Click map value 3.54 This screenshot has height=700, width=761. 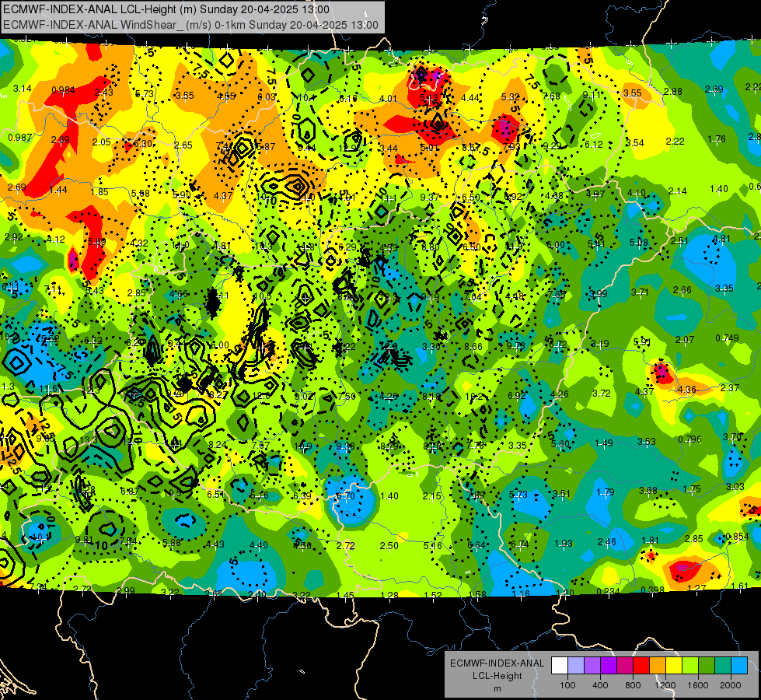pos(634,143)
